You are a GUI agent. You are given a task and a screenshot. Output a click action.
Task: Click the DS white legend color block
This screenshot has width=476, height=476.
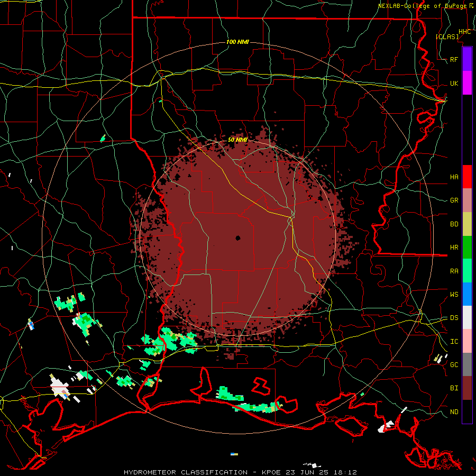pos(467,317)
